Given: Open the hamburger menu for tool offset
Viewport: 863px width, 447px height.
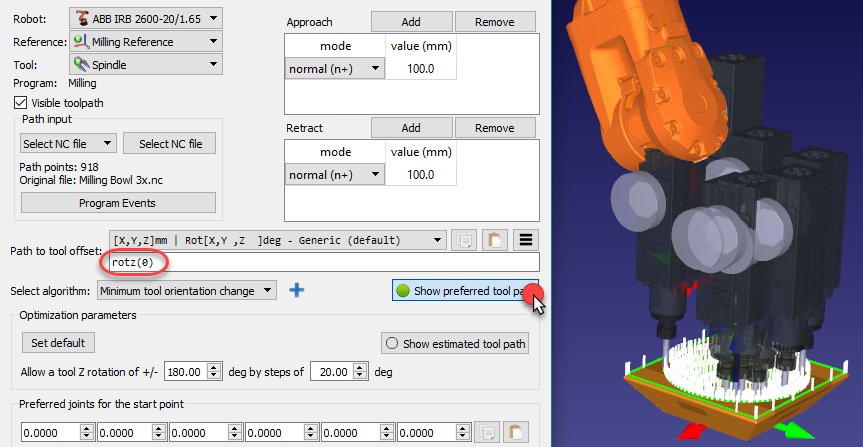Looking at the screenshot, I should 526,240.
